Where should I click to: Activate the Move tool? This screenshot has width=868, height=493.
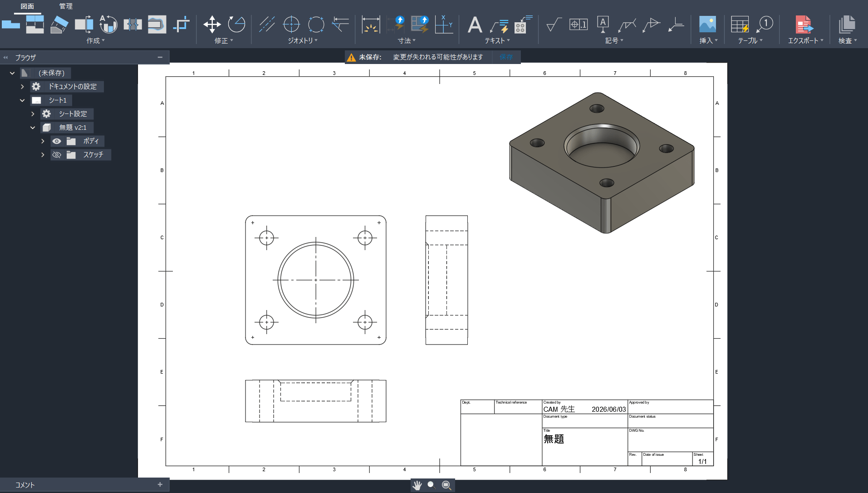coord(212,24)
